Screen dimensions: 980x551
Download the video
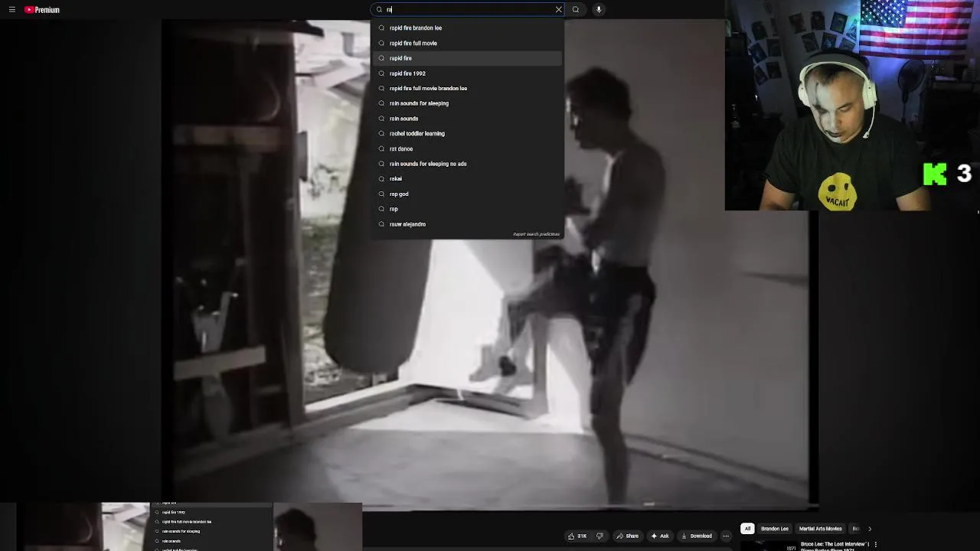coord(697,536)
